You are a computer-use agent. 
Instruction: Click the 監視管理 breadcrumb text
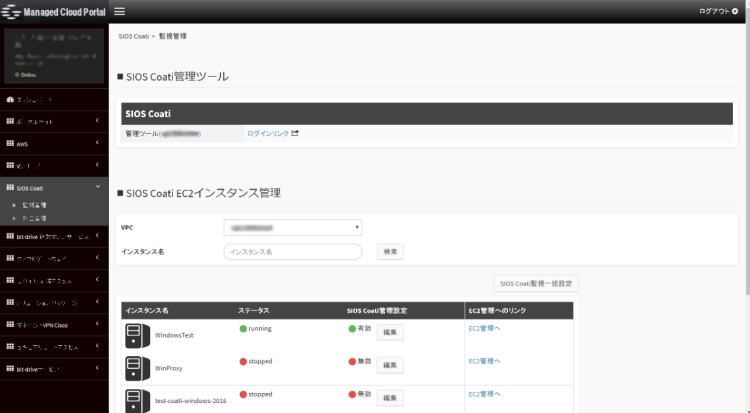point(173,36)
